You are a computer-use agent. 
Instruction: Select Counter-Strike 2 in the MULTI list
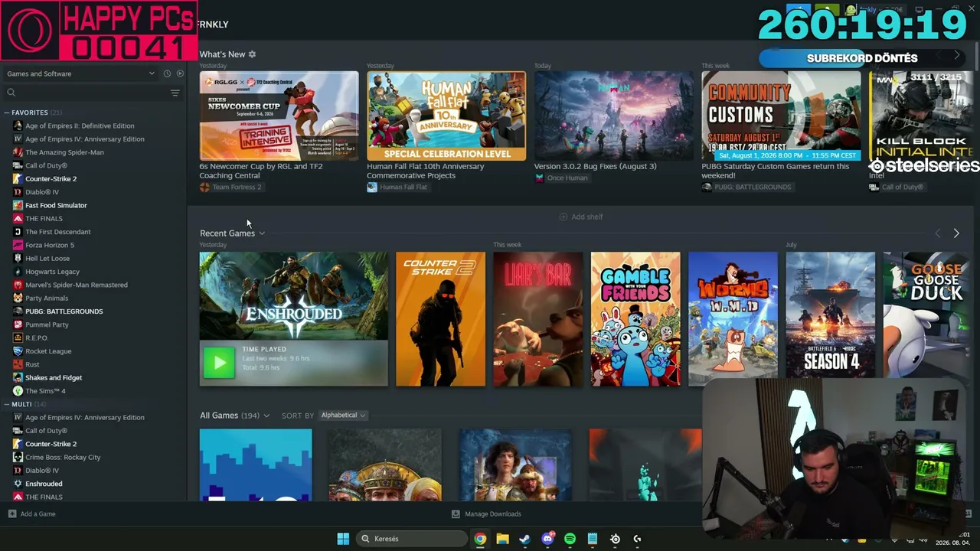click(x=51, y=444)
